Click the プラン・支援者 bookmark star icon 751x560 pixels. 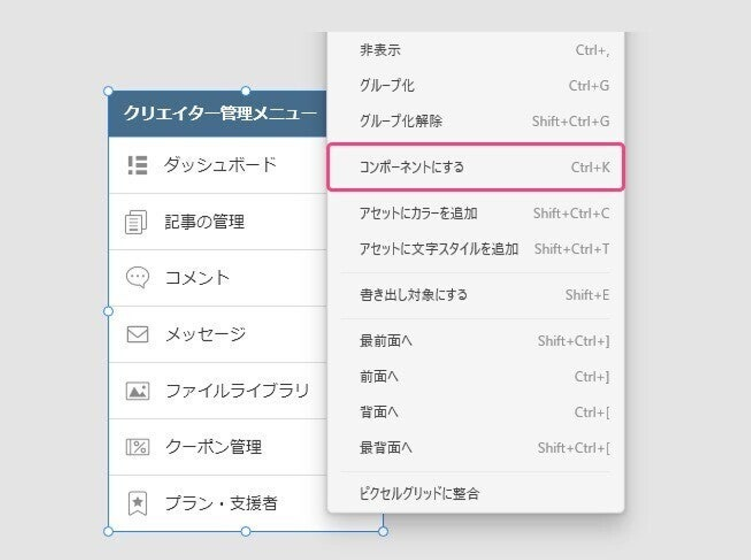138,503
